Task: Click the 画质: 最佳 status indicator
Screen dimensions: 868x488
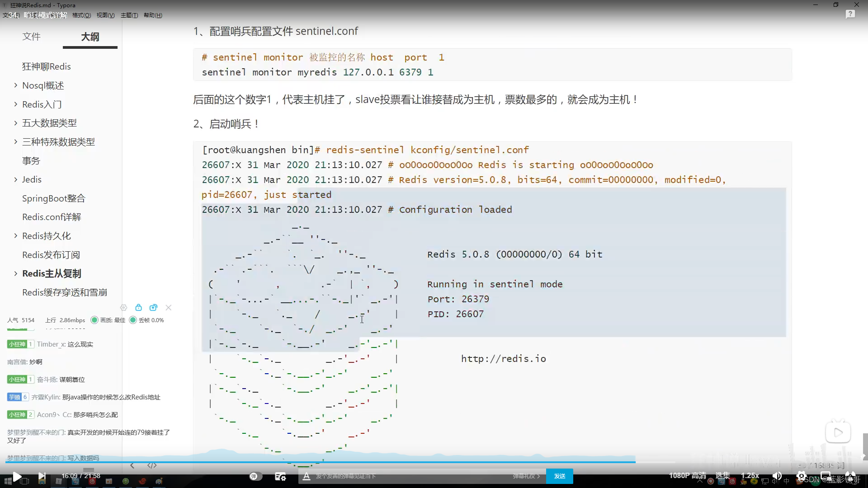Action: pos(108,320)
